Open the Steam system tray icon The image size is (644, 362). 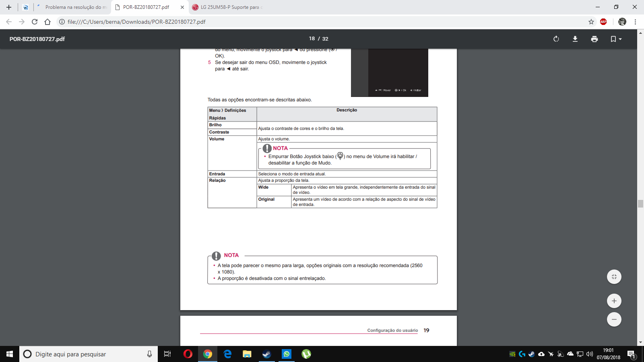coord(532,354)
